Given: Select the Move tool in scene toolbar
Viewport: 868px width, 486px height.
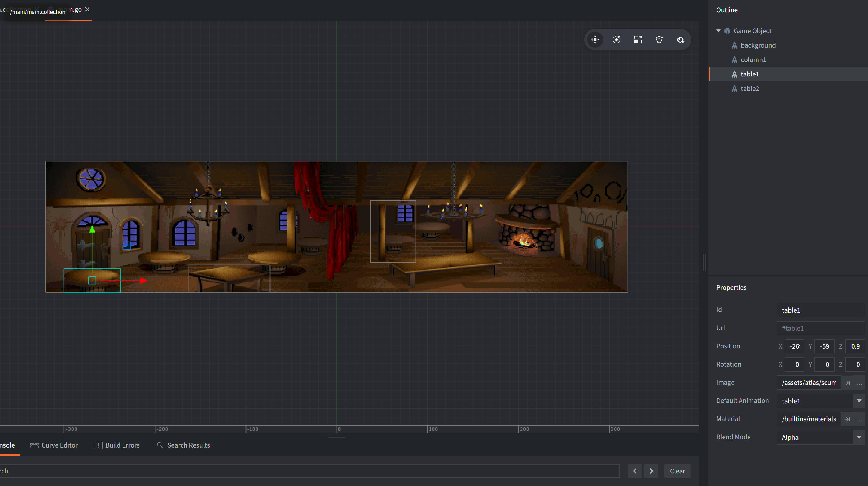Looking at the screenshot, I should [595, 40].
